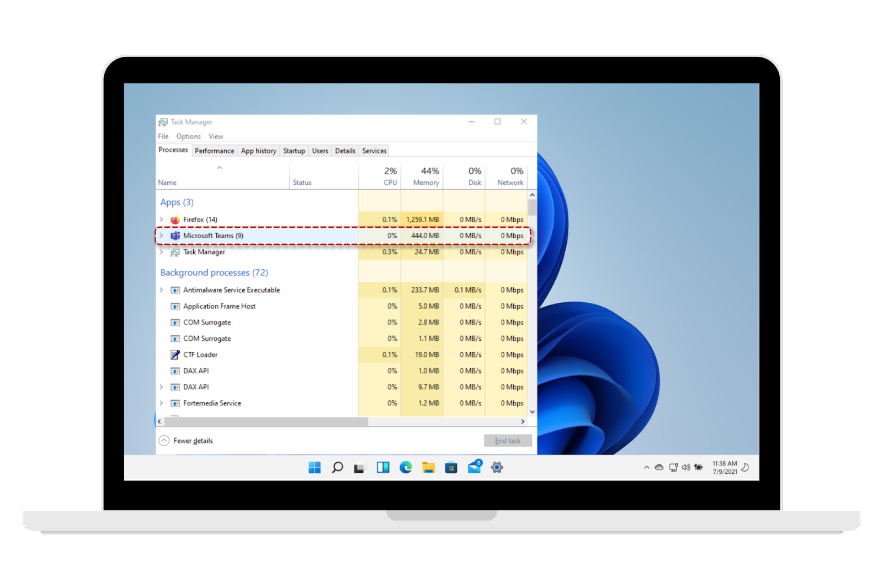This screenshot has height=588, width=883.
Task: Switch to the App history tab
Action: [x=259, y=151]
